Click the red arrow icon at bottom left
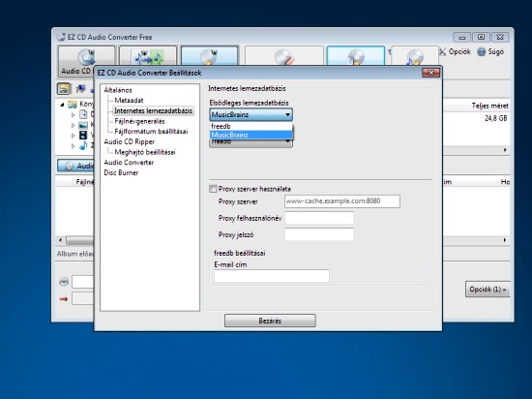532x399 pixels. (64, 299)
